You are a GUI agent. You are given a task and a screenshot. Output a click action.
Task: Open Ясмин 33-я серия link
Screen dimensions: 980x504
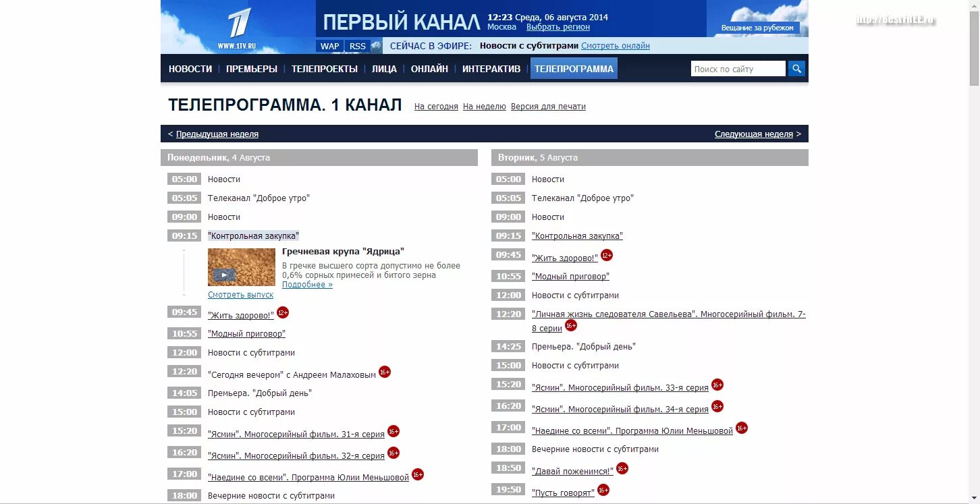tap(620, 388)
